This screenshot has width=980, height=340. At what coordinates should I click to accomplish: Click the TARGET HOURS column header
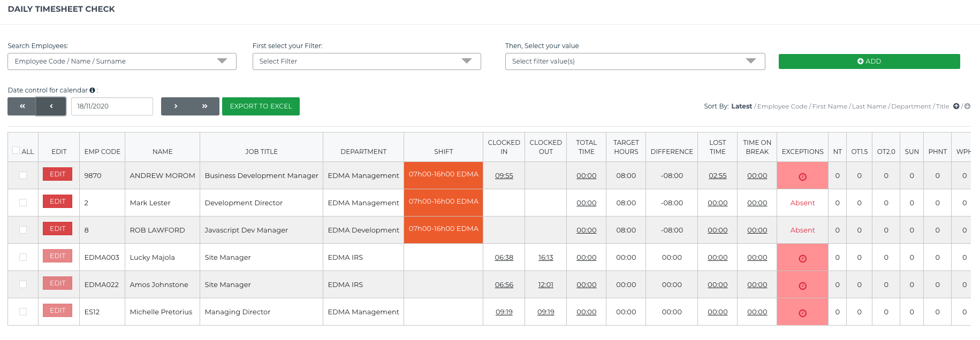tap(626, 147)
